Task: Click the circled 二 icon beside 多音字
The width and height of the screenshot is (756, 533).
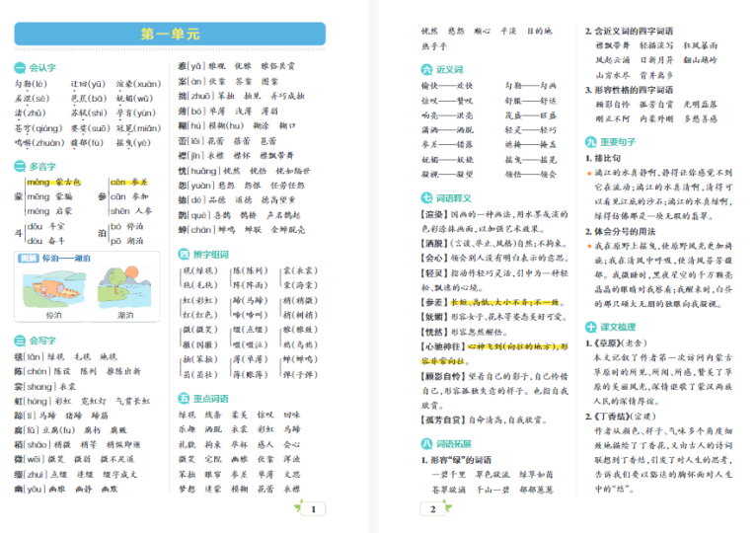Action: pos(20,167)
